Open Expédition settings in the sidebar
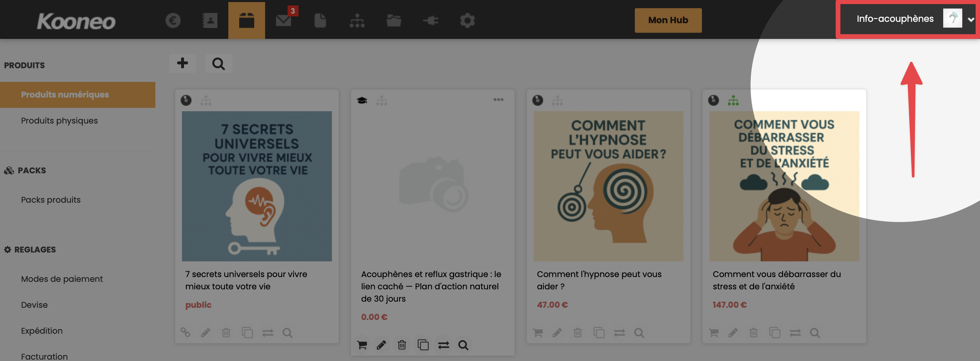Viewport: 980px width, 361px height. (x=42, y=331)
